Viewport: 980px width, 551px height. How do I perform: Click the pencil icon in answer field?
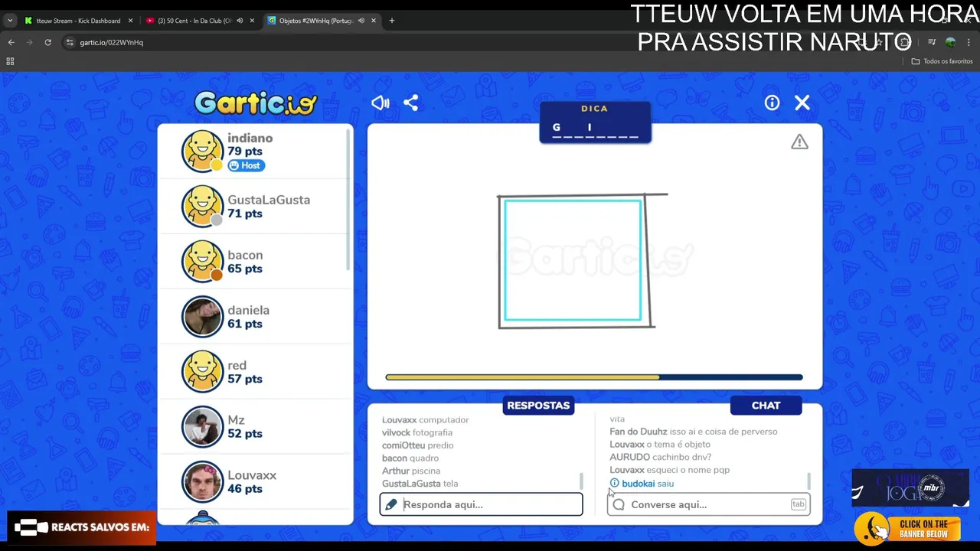point(391,504)
